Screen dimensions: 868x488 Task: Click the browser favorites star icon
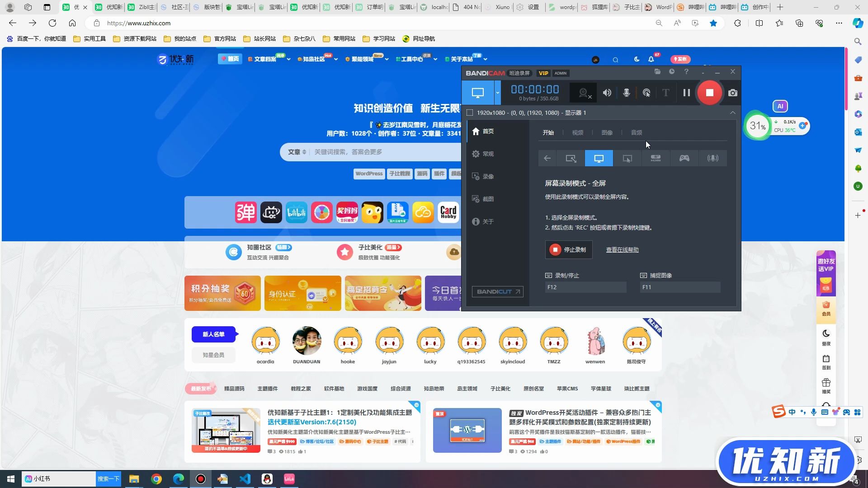(713, 23)
